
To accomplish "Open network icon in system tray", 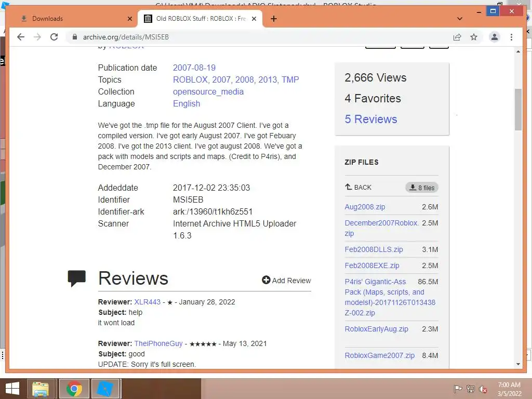I will (x=471, y=389).
